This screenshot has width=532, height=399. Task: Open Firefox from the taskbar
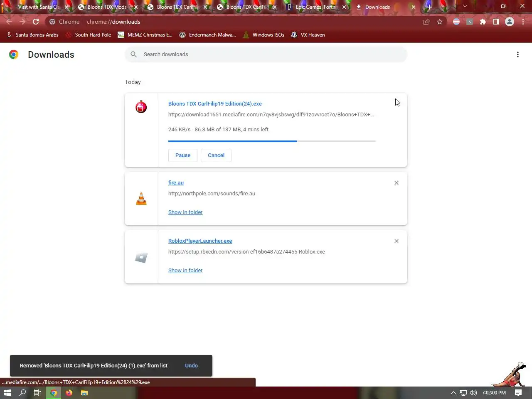coord(69,393)
